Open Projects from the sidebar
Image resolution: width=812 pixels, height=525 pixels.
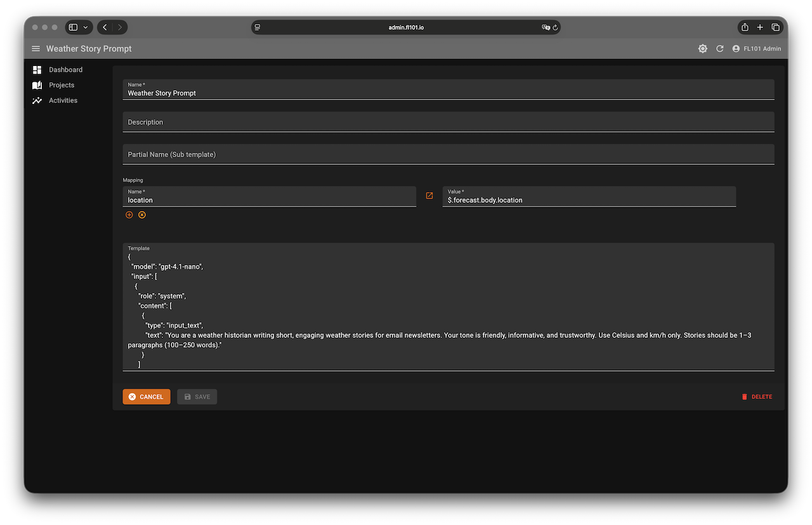(62, 85)
